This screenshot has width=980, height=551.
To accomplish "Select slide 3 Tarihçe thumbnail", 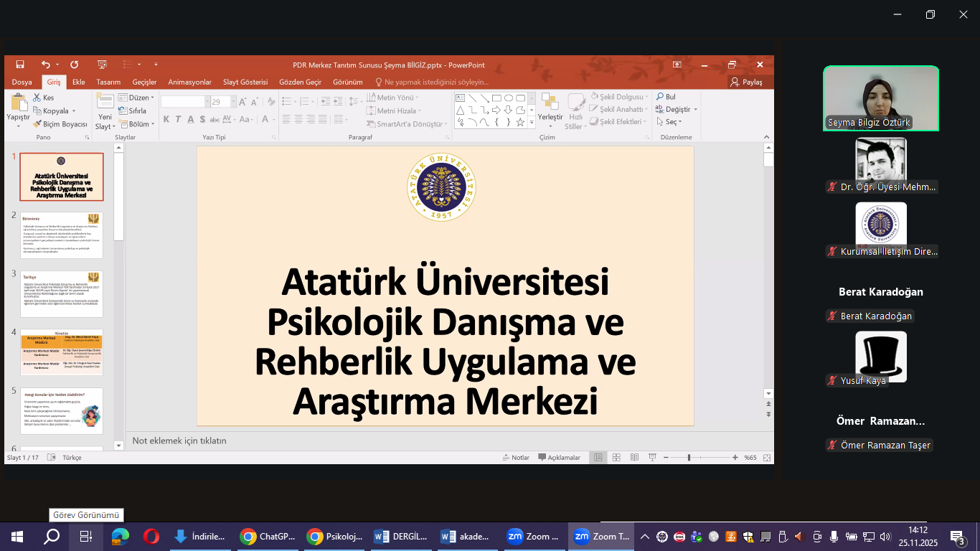I will [61, 293].
